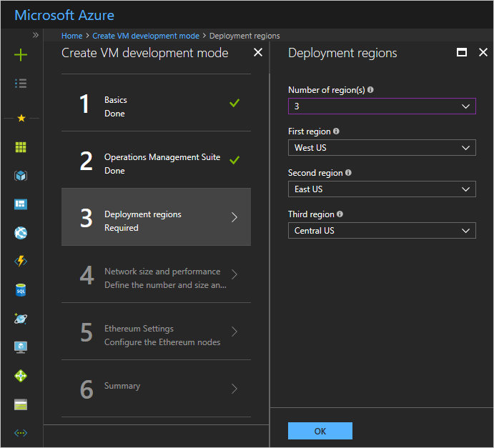
Task: Open the Azure Cosmos DB planet icon
Action: (21, 319)
